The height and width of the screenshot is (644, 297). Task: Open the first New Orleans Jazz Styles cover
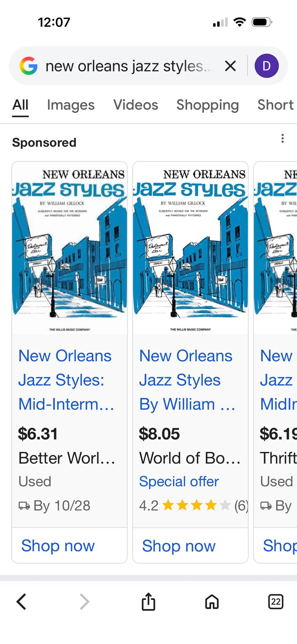pyautogui.click(x=70, y=248)
